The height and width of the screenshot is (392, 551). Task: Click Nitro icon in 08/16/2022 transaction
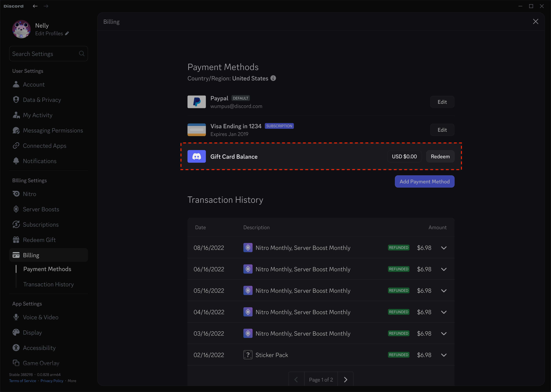point(248,248)
